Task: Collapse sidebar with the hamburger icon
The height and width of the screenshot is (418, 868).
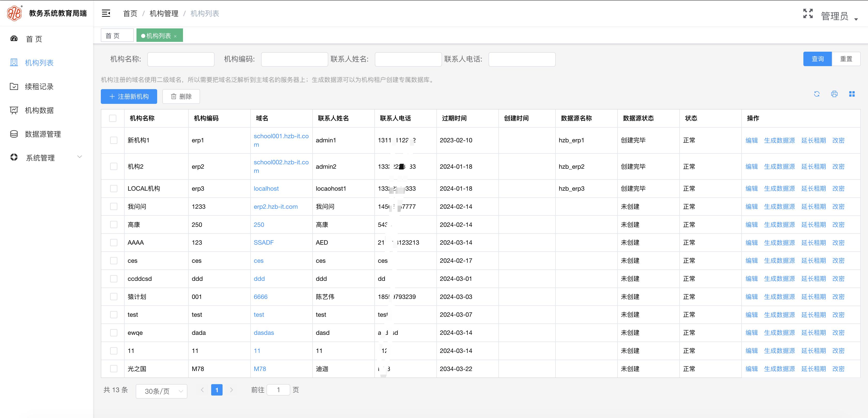Action: (106, 13)
